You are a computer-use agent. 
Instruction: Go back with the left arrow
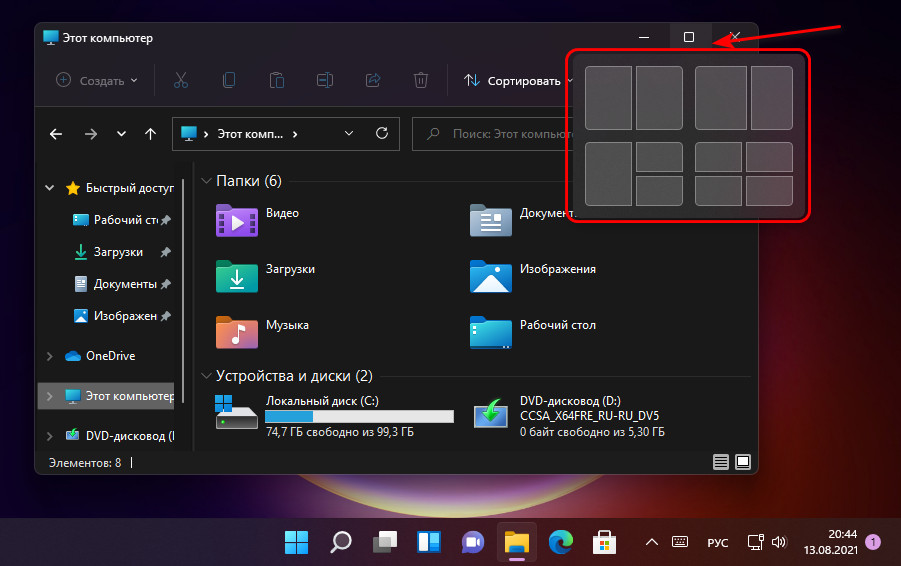click(56, 134)
